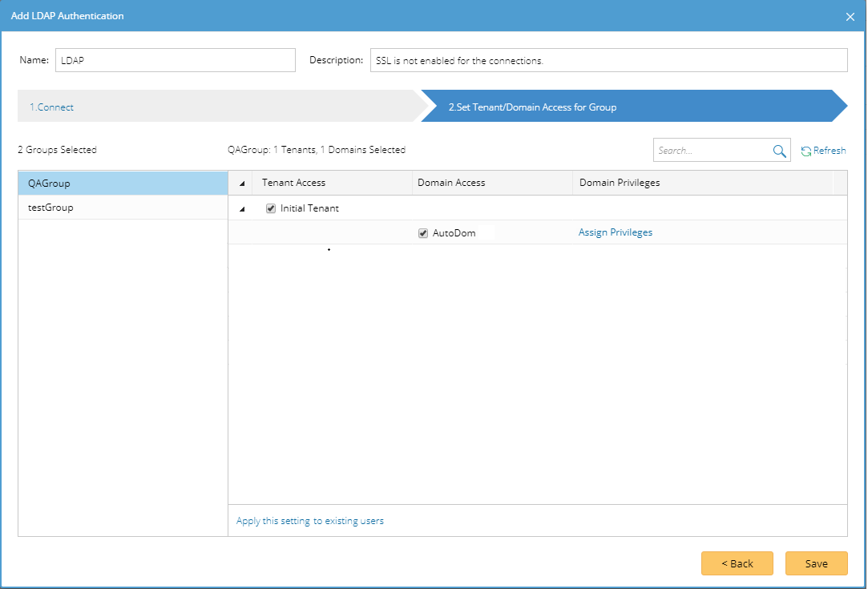The height and width of the screenshot is (589, 868).
Task: Click the Refresh circular arrows icon
Action: [806, 151]
